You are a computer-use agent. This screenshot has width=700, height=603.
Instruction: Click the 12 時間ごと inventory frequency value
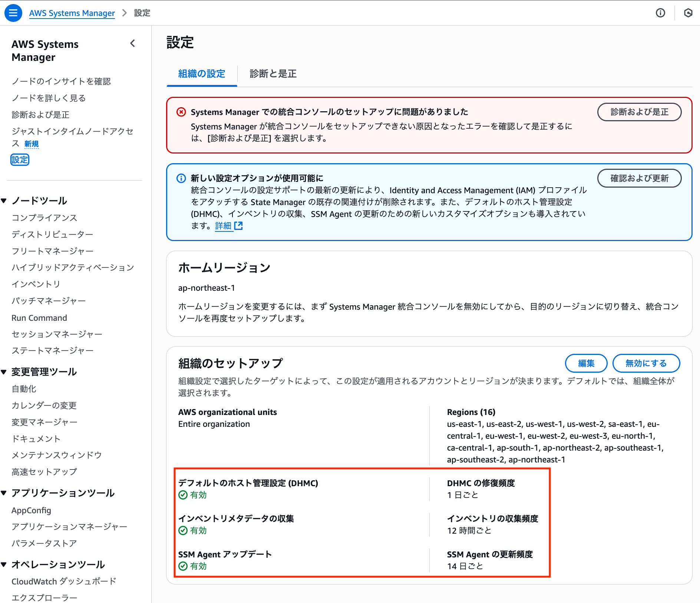tap(469, 531)
